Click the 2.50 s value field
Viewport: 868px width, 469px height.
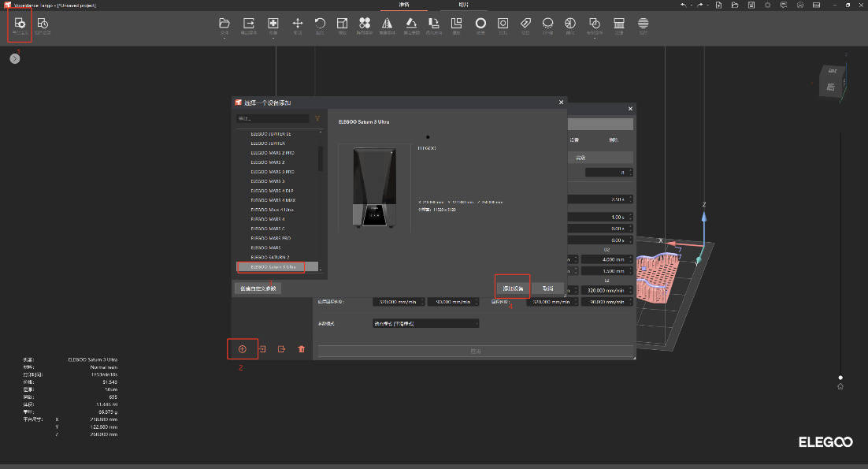601,199
